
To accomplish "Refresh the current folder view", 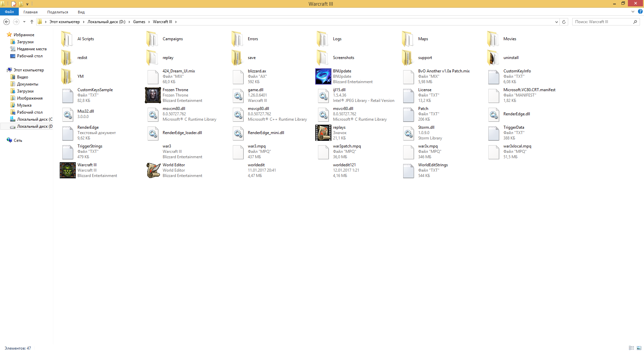I will (x=564, y=22).
